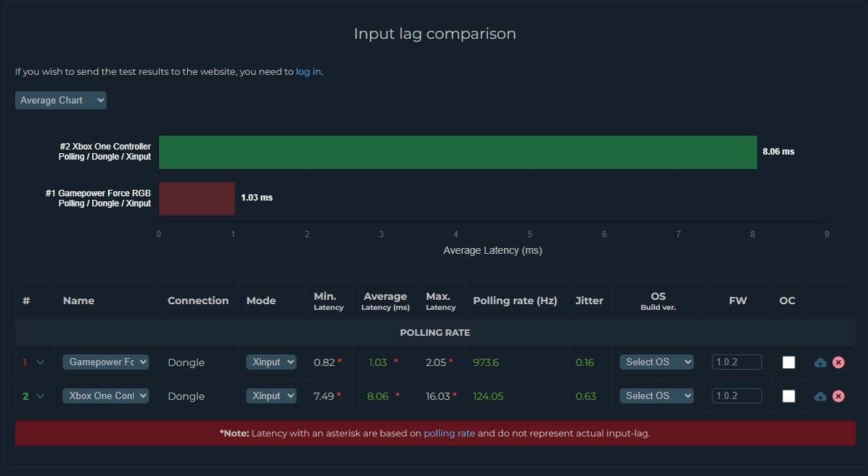
Task: Click the 0.63 jitter value
Action: (x=586, y=396)
